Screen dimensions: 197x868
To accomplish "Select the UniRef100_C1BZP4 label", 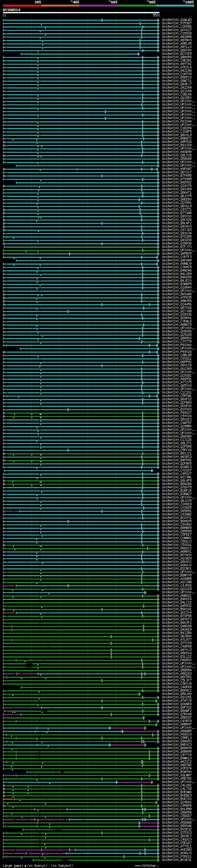I will [177, 128].
